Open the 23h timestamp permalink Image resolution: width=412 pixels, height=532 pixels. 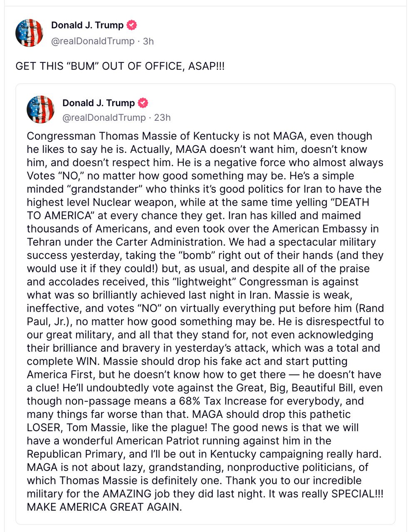[x=162, y=117]
